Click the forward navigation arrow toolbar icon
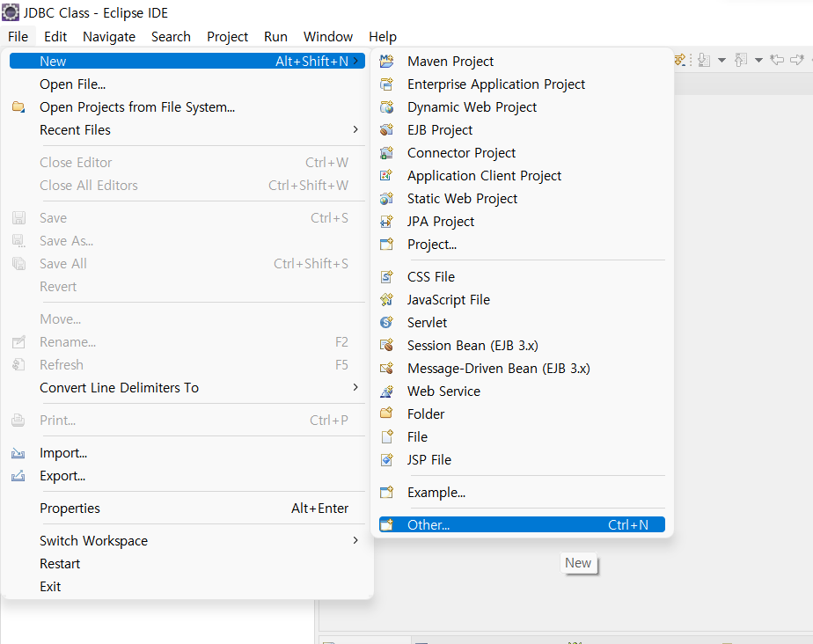 coord(797,60)
